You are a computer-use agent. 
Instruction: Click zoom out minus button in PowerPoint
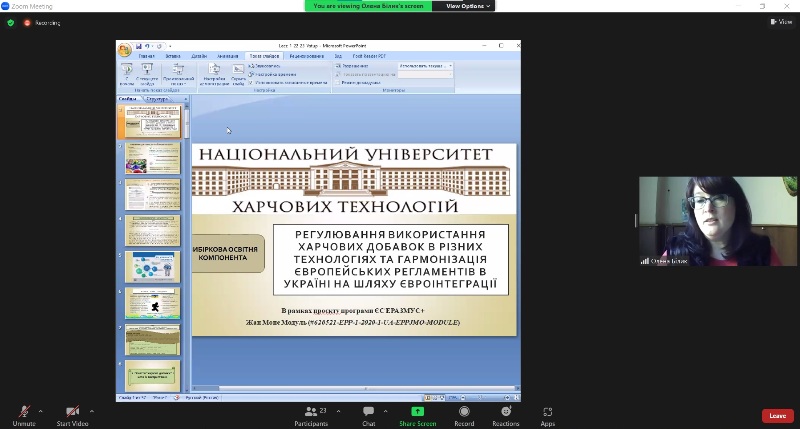pos(463,398)
